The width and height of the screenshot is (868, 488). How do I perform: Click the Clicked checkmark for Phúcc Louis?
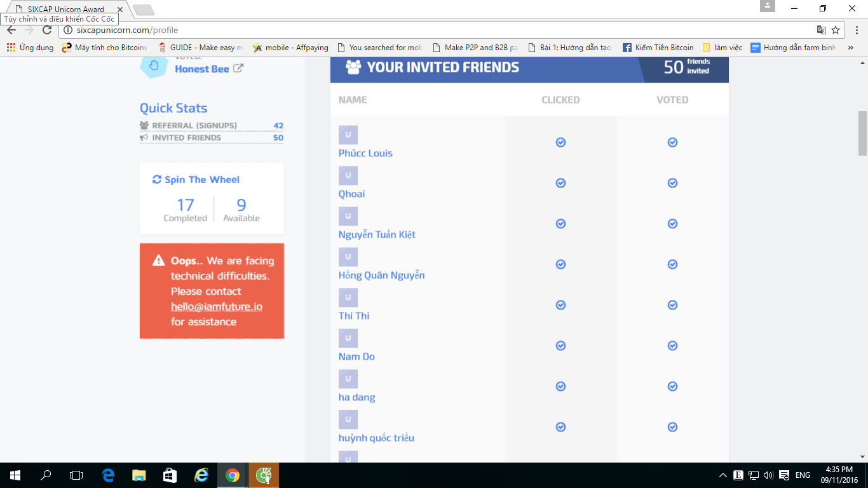point(560,142)
